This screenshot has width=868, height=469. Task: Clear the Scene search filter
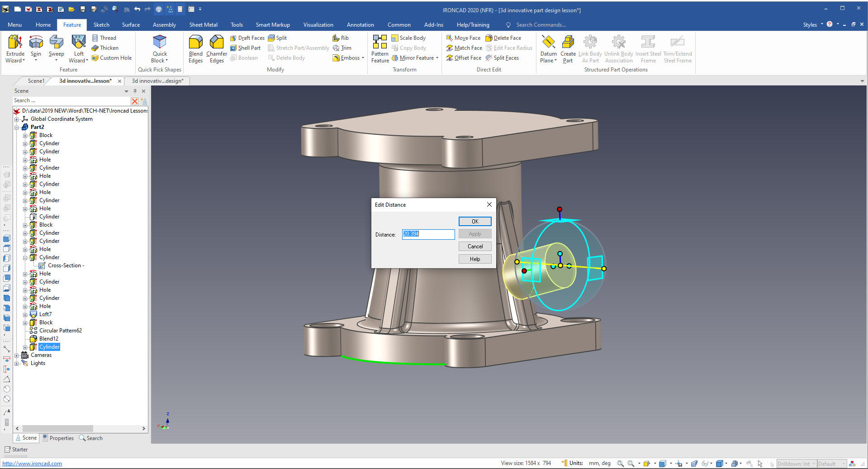pos(135,101)
